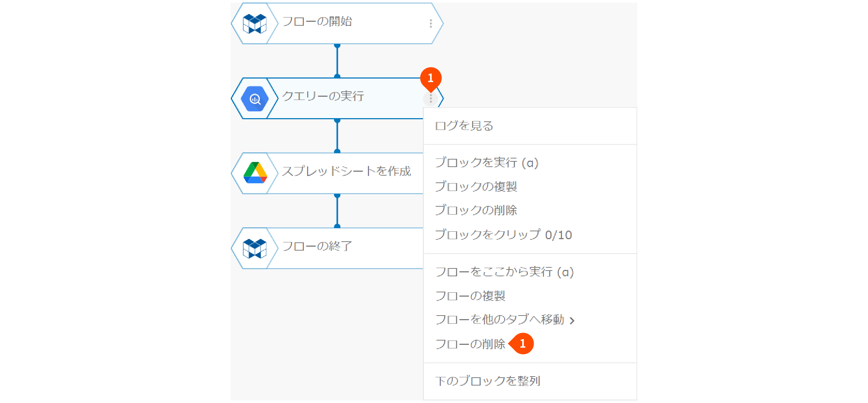Select the スプレッドシートを作成 block label
868x403 pixels.
[x=346, y=171]
